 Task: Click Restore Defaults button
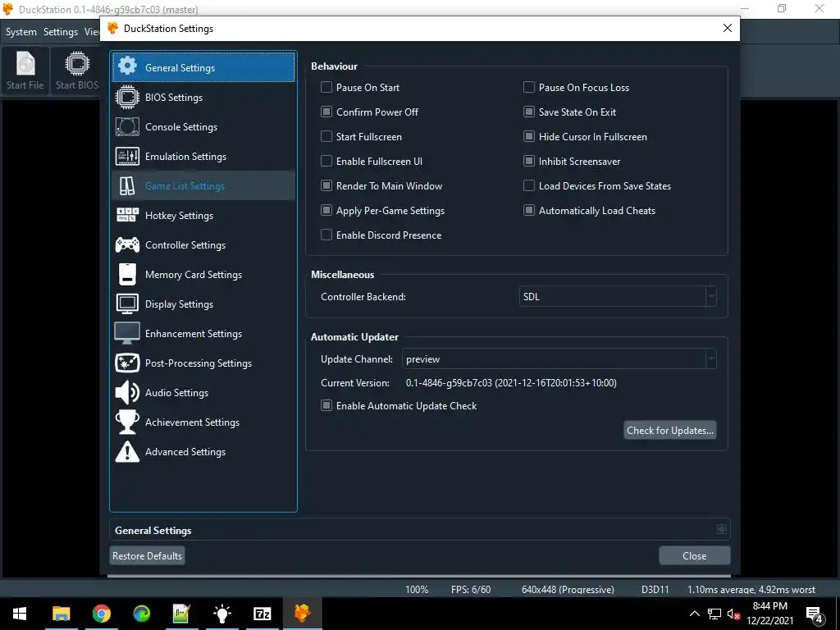click(x=148, y=555)
